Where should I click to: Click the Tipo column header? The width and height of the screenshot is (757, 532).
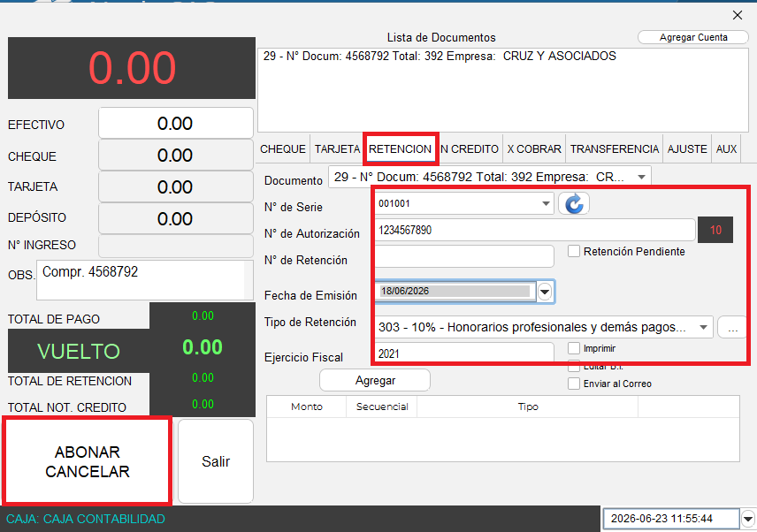(528, 407)
